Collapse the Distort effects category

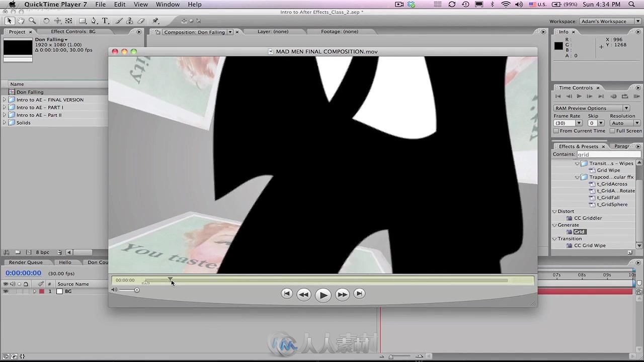[x=554, y=211]
